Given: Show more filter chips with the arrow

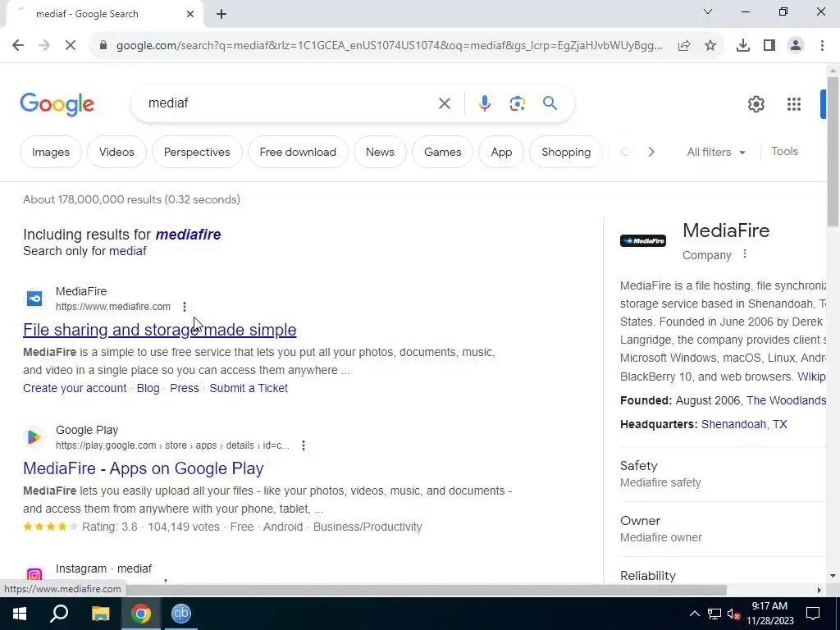Looking at the screenshot, I should [651, 152].
